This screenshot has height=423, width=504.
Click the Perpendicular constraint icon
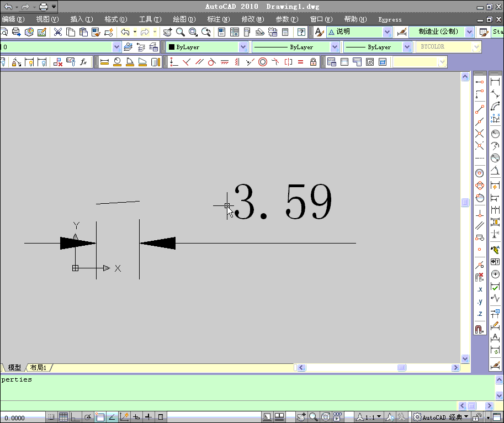pos(187,62)
